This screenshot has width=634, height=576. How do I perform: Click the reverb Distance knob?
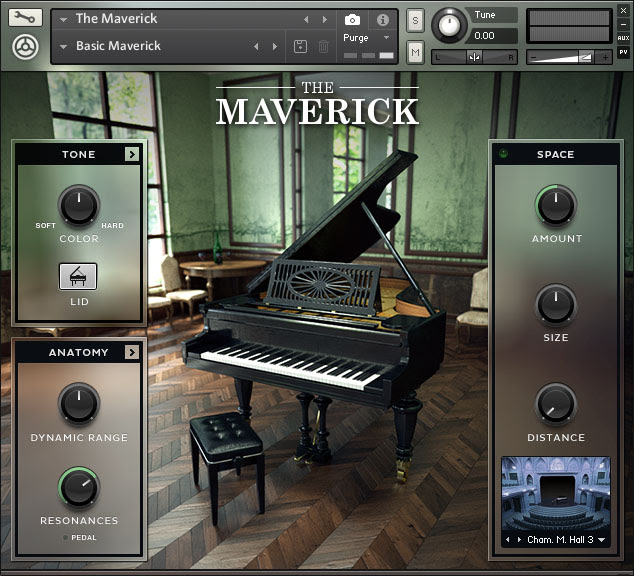[556, 404]
